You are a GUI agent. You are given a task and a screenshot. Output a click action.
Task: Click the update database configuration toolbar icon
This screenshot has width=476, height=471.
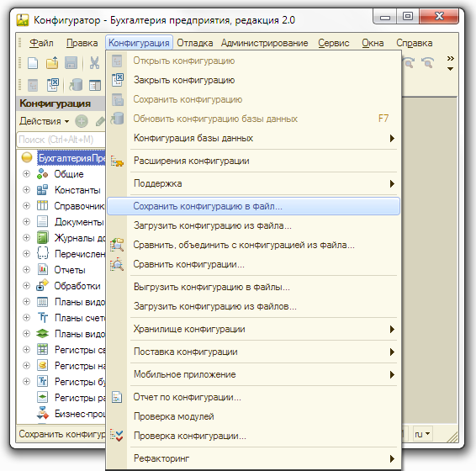[x=76, y=85]
